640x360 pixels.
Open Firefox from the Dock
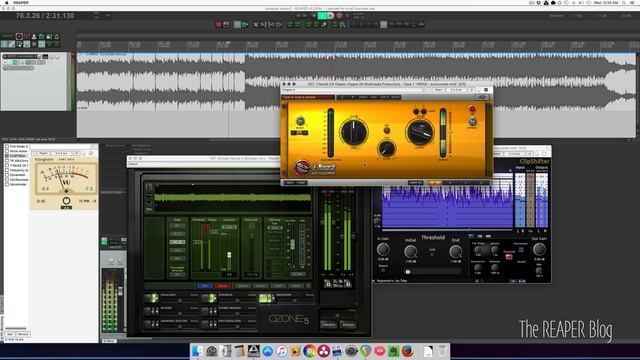407,351
